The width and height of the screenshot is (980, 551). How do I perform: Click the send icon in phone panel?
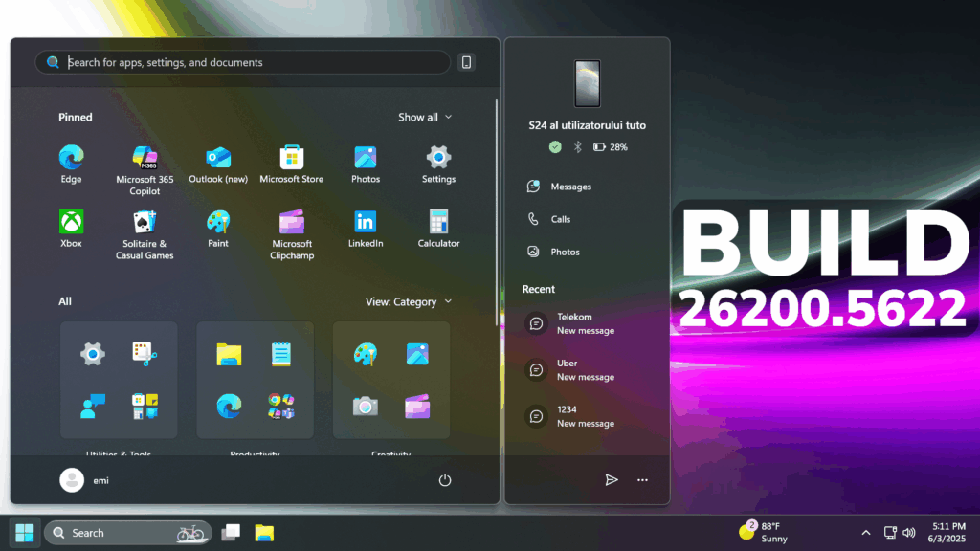[612, 480]
